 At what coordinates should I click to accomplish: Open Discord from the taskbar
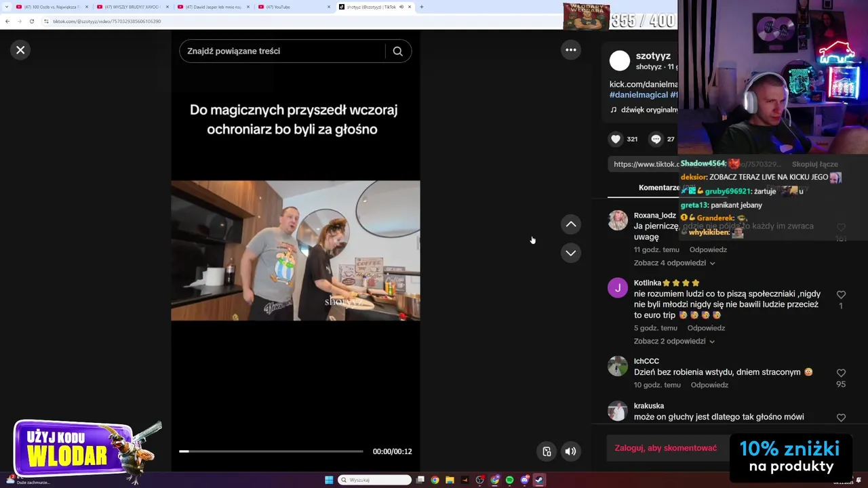pos(525,480)
